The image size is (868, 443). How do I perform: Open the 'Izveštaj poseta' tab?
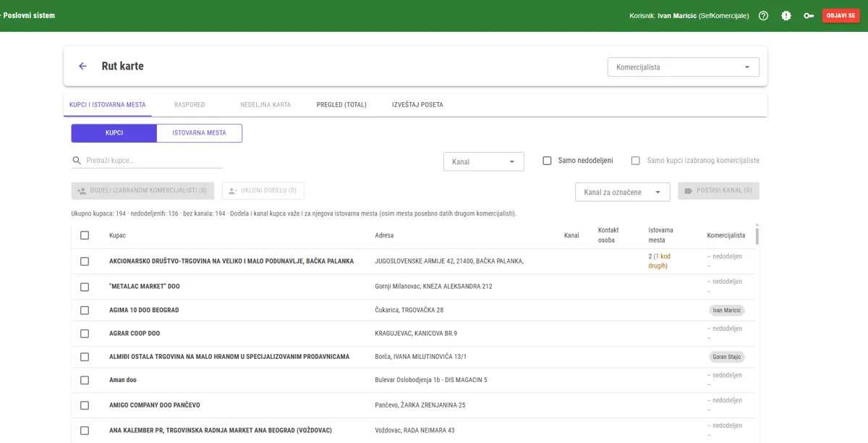(417, 105)
